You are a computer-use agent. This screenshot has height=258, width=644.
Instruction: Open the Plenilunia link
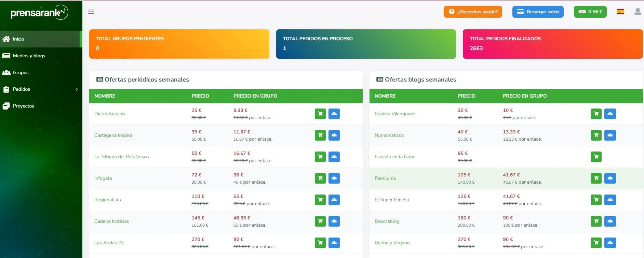pos(385,178)
